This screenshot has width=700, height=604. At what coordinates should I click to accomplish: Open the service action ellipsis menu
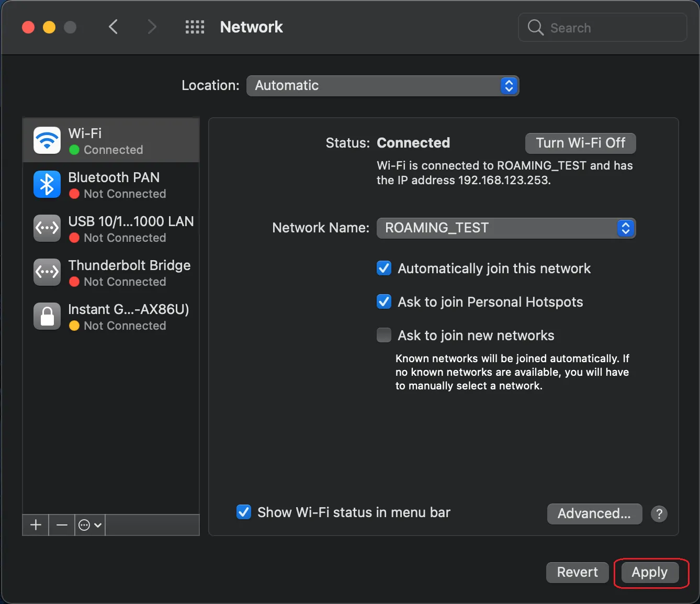tap(89, 525)
